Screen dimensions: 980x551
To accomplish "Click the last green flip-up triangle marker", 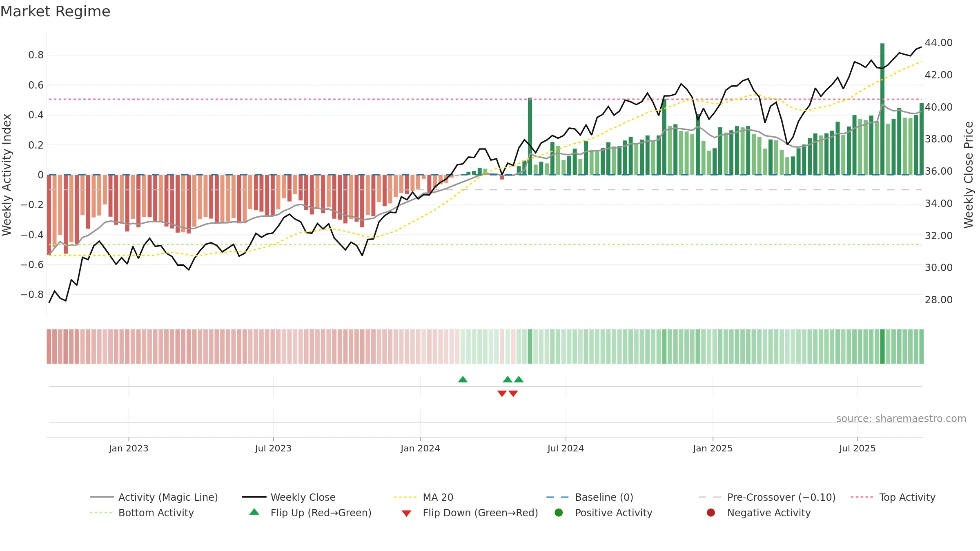I will coord(519,379).
